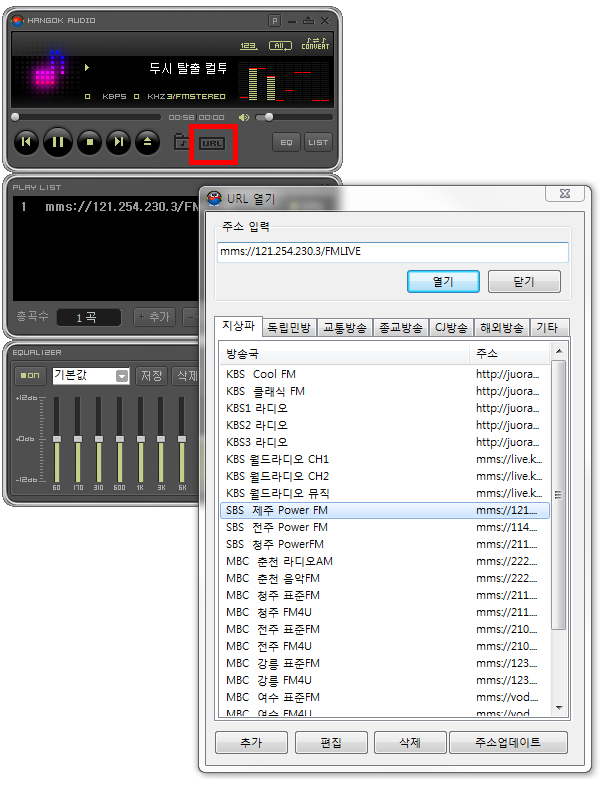Click the tray-minimize icon in player title bar
Viewport: 608px width, 785px height.
click(309, 21)
